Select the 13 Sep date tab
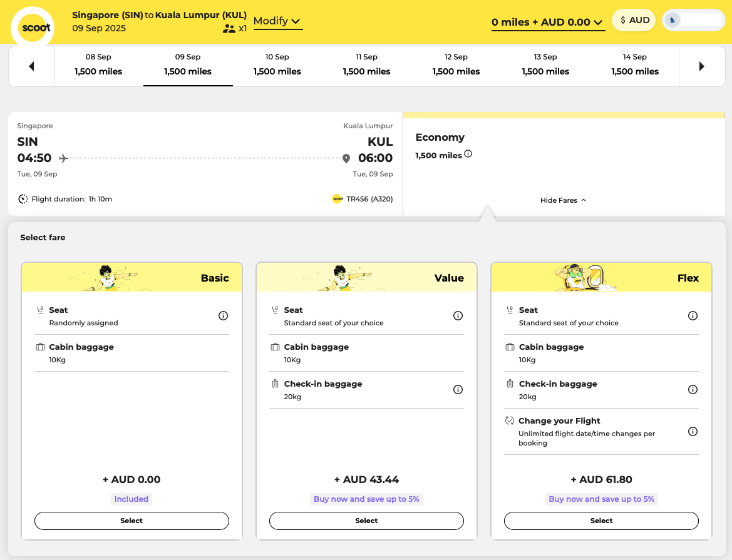 click(x=545, y=66)
